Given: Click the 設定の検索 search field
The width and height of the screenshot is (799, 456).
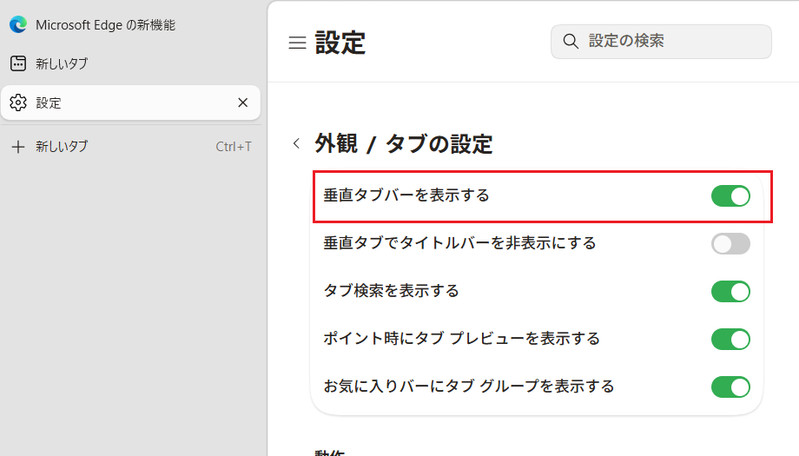Looking at the screenshot, I should tap(661, 41).
